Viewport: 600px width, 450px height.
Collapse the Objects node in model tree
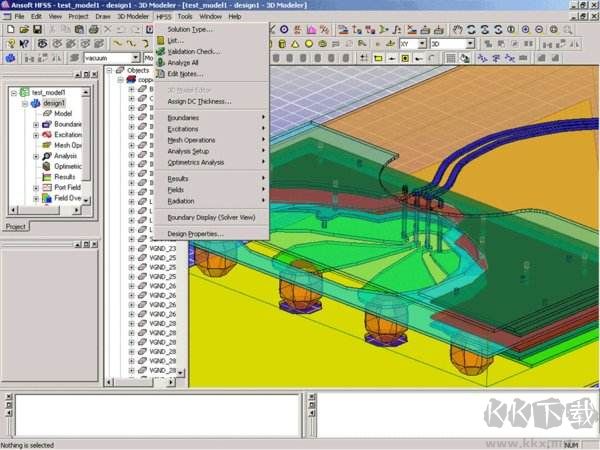tap(109, 70)
